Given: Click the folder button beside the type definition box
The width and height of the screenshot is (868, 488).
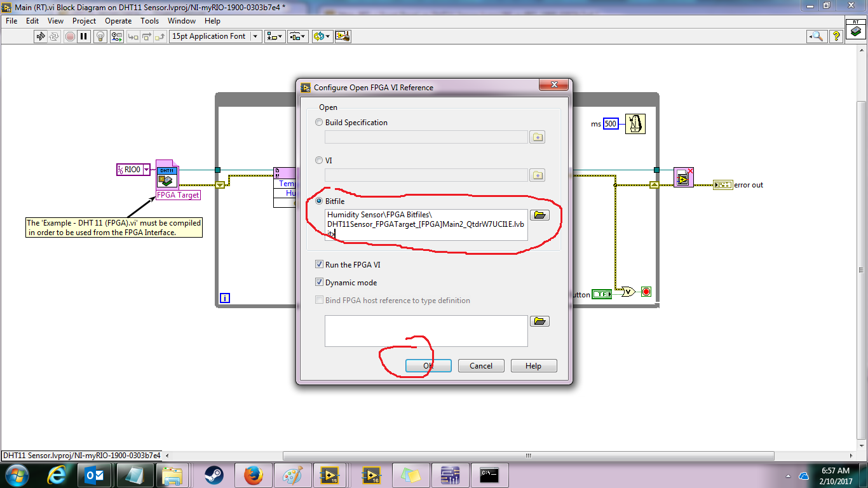Looking at the screenshot, I should [x=539, y=322].
